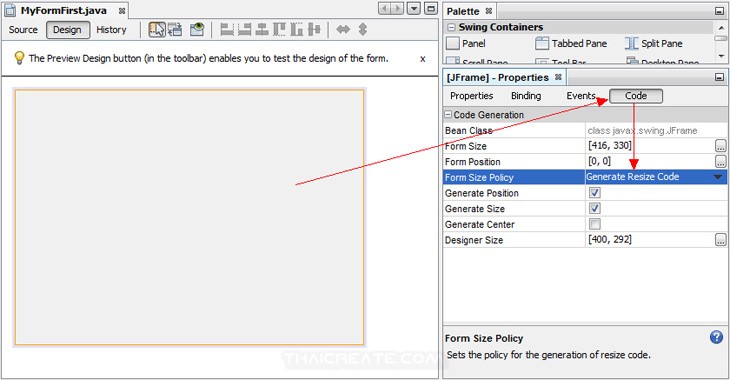730x380 pixels.
Task: Open the Code tab
Action: coord(636,96)
